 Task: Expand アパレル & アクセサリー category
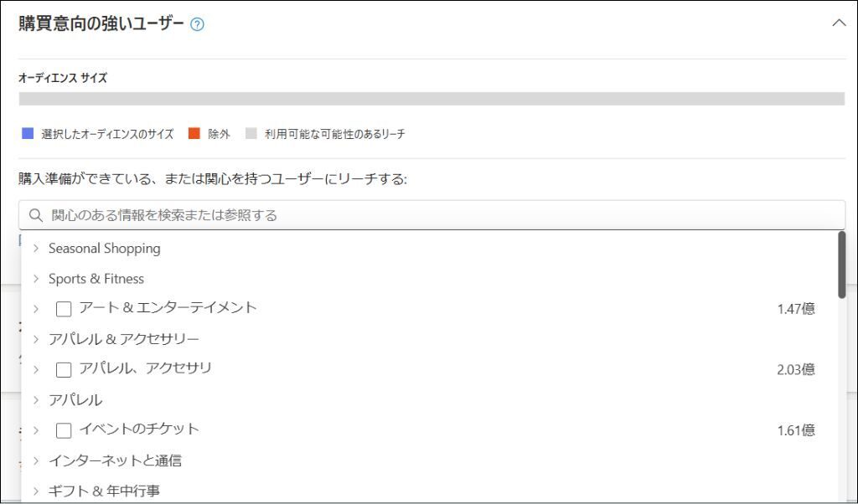coord(36,339)
